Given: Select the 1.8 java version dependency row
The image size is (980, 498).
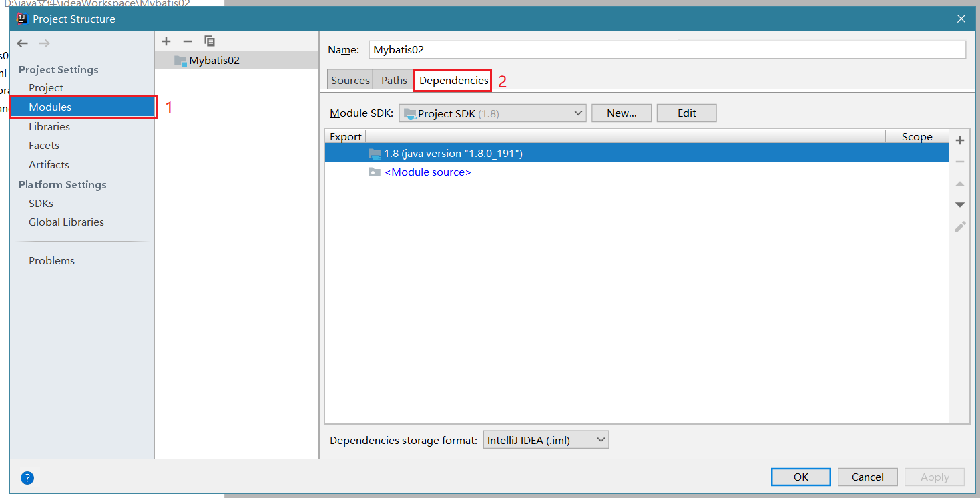Looking at the screenshot, I should [637, 153].
